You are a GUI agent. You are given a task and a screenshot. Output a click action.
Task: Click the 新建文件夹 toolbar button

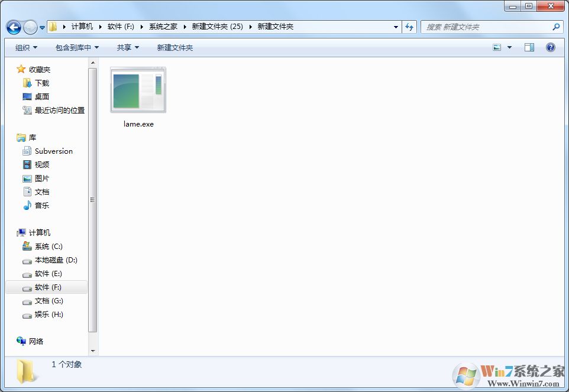[174, 47]
